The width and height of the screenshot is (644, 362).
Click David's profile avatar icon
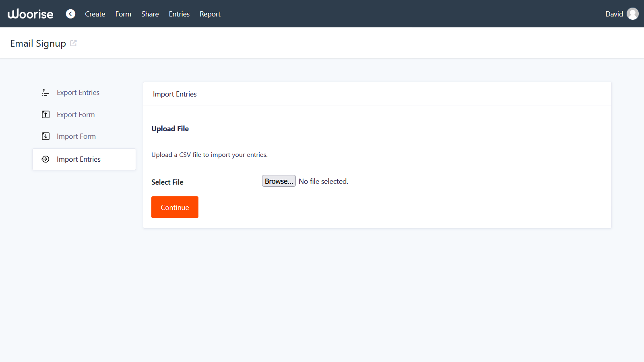[x=632, y=13]
